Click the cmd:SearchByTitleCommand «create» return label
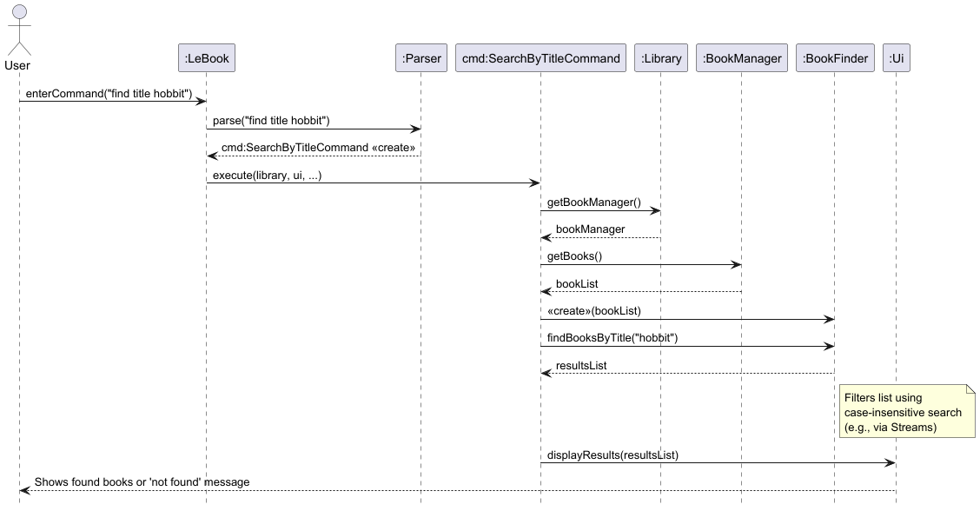Viewport: 980px width, 511px height. 318,148
